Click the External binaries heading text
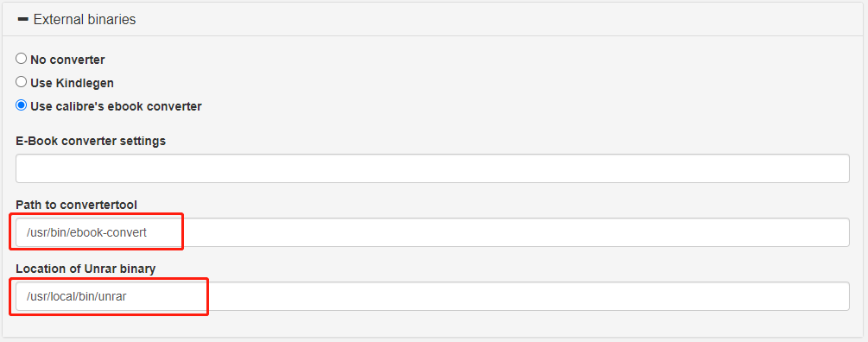868x342 pixels. (x=85, y=19)
